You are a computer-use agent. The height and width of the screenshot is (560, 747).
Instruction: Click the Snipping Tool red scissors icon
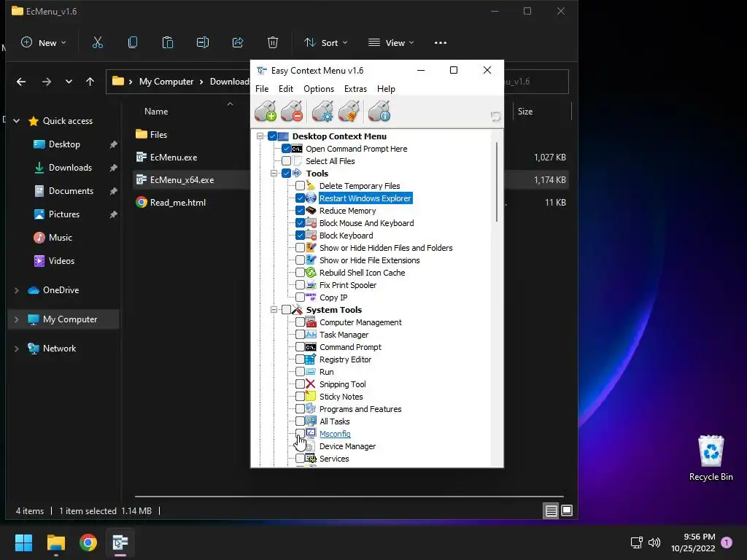click(311, 384)
